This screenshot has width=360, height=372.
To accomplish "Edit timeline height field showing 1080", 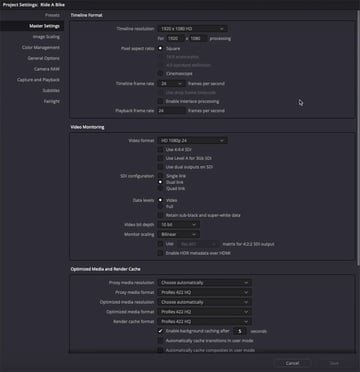I will click(x=198, y=38).
